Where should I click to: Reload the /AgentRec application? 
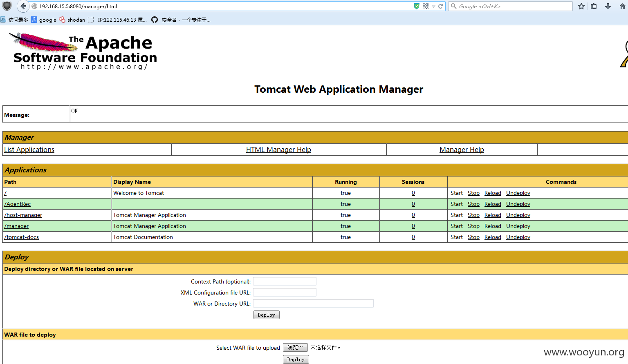point(493,204)
